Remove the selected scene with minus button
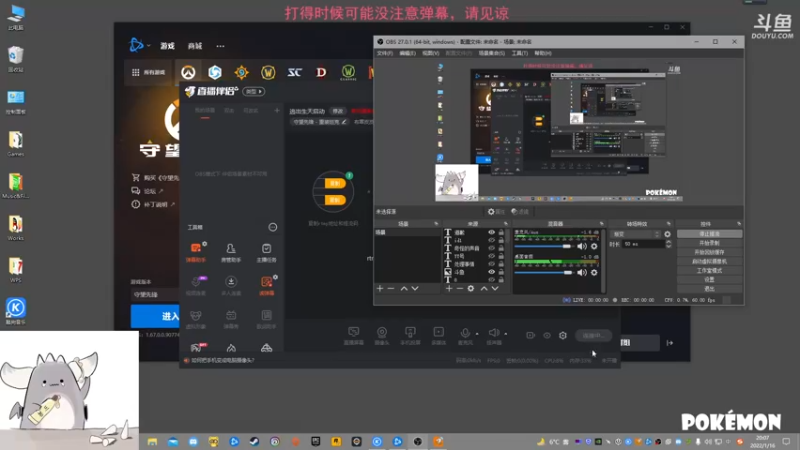The width and height of the screenshot is (800, 450). 391,289
